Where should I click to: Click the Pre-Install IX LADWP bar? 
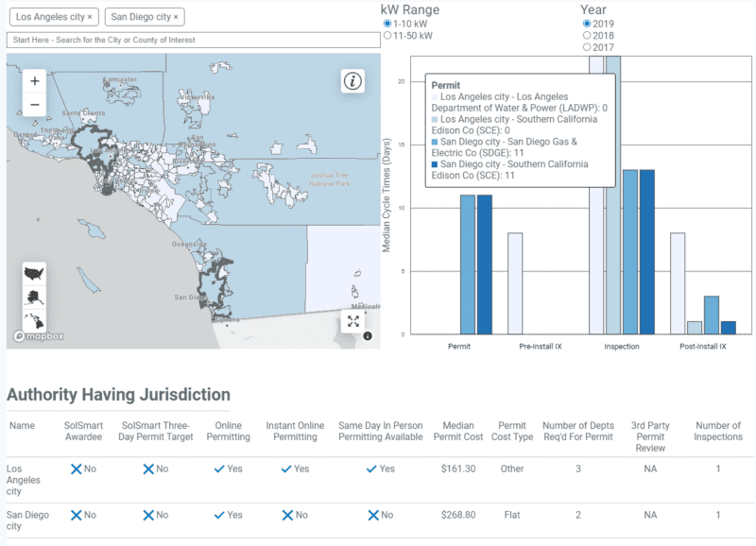(x=515, y=283)
